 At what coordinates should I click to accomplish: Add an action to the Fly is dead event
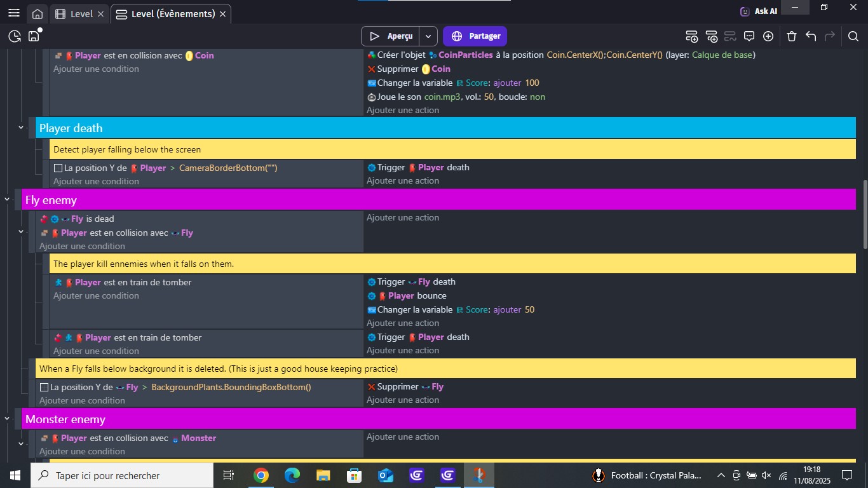point(403,217)
